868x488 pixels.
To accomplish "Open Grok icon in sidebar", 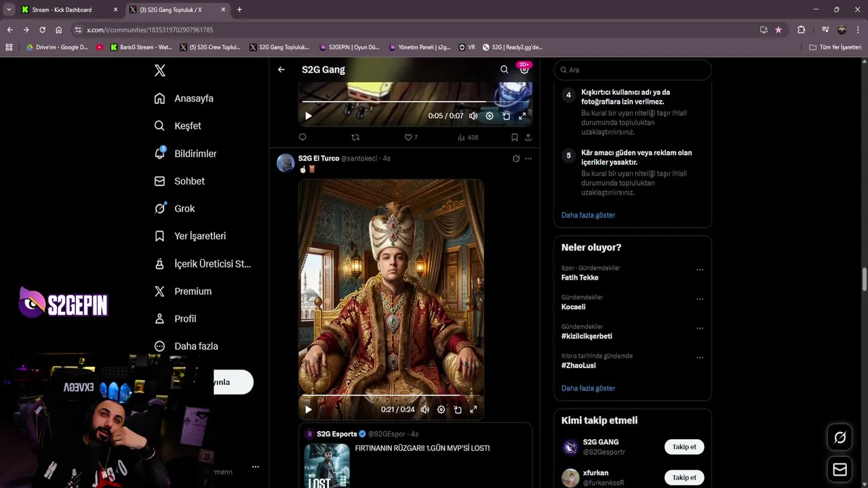I will click(159, 209).
